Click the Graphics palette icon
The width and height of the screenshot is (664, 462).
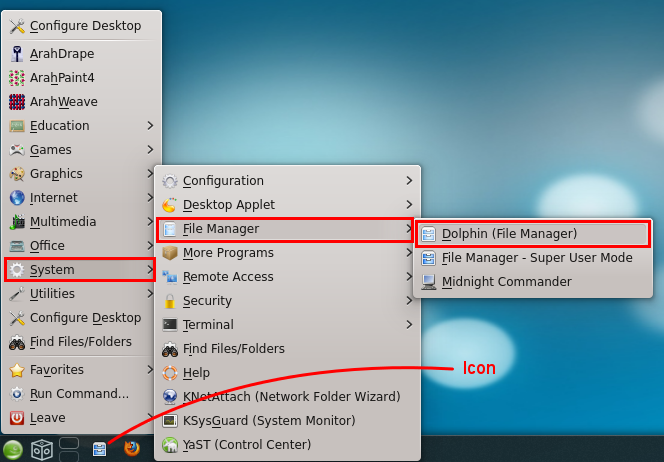[x=17, y=174]
